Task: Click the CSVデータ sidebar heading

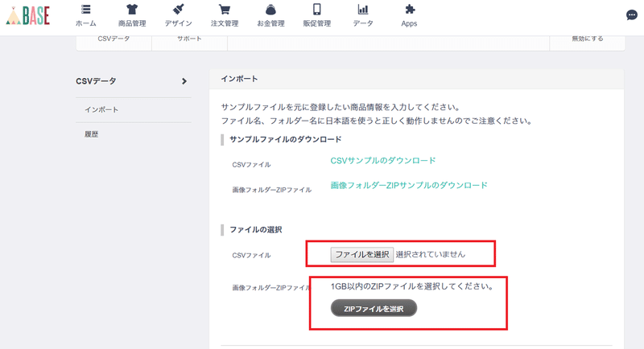Action: [96, 81]
